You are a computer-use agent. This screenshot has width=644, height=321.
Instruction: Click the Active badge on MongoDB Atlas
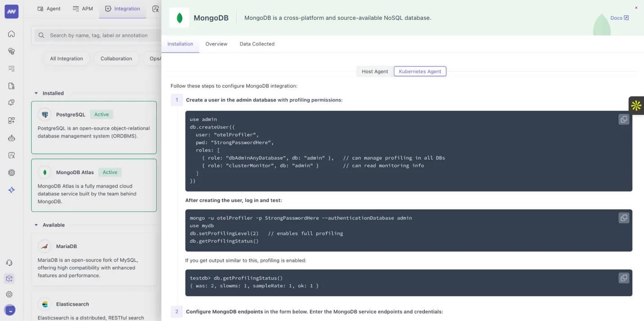110,172
